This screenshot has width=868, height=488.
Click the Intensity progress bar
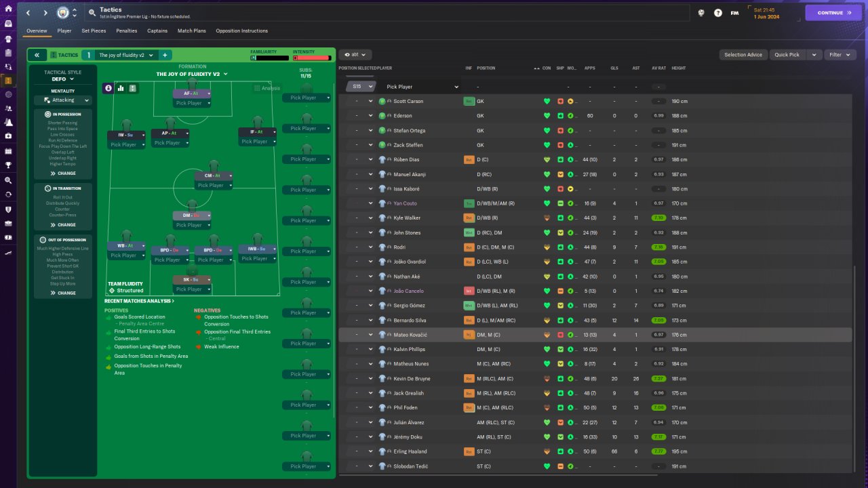(312, 58)
